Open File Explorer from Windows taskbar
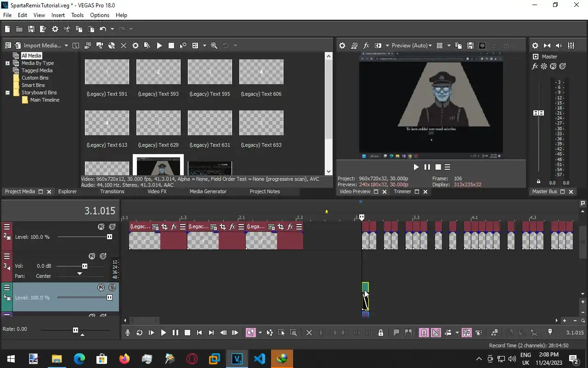The image size is (588, 368). click(57, 359)
